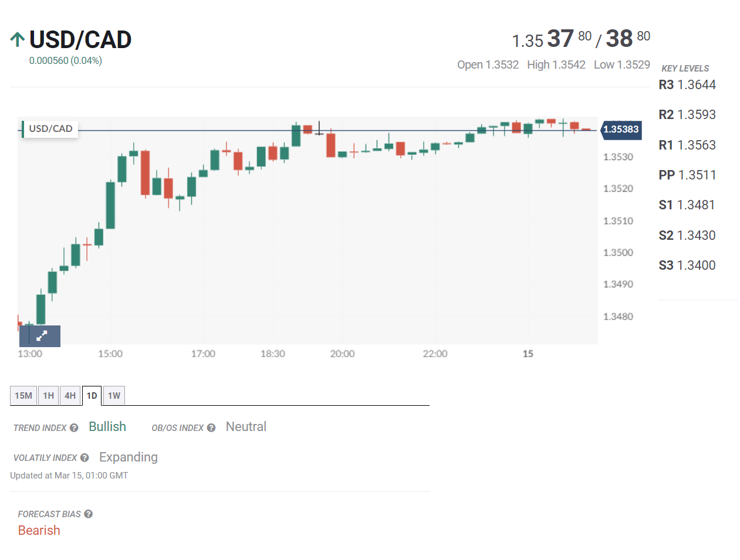Select the 1D timeframe tab
The width and height of the screenshot is (740, 560).
[92, 396]
